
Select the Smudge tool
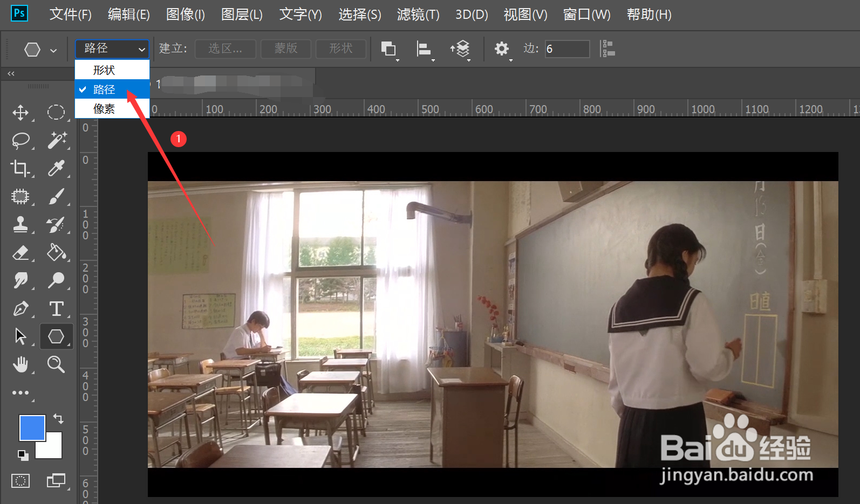click(21, 280)
